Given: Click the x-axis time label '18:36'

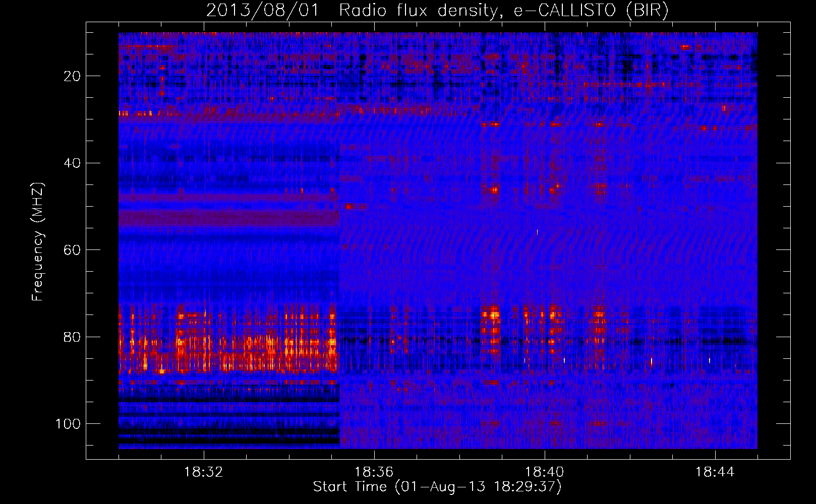Looking at the screenshot, I should tap(374, 472).
